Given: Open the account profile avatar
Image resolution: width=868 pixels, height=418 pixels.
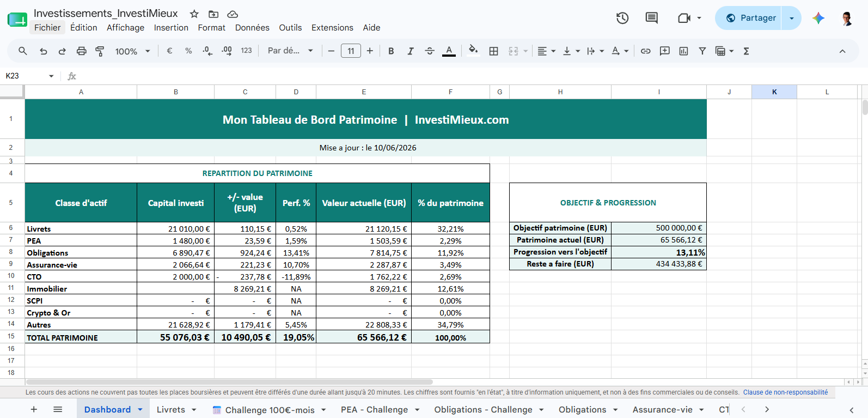Looking at the screenshot, I should pos(847,18).
